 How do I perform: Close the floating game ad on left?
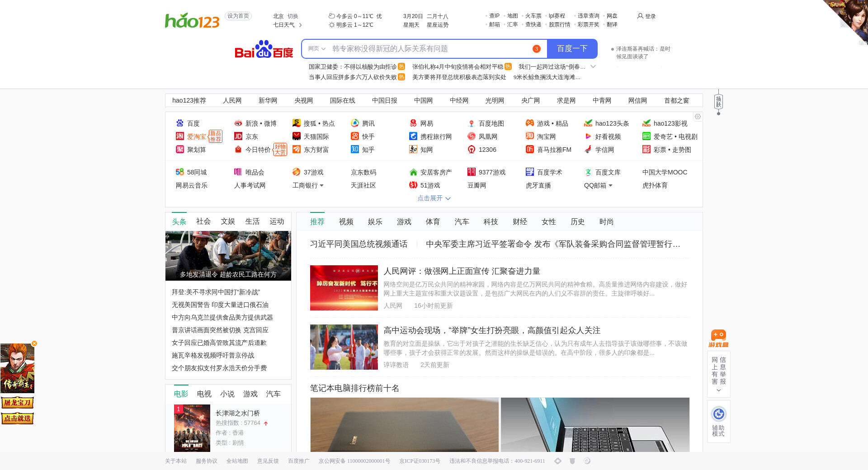point(34,343)
